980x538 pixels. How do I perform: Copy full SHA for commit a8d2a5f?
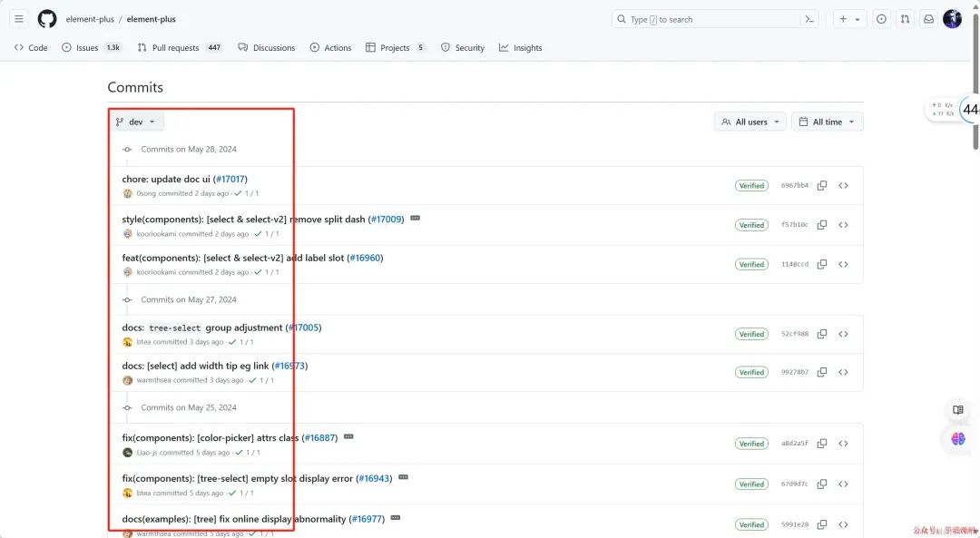click(822, 444)
